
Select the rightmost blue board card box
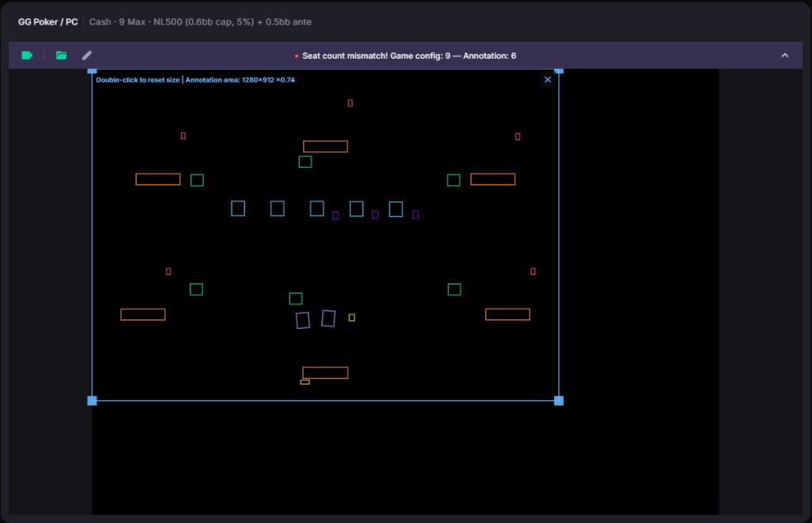point(396,209)
